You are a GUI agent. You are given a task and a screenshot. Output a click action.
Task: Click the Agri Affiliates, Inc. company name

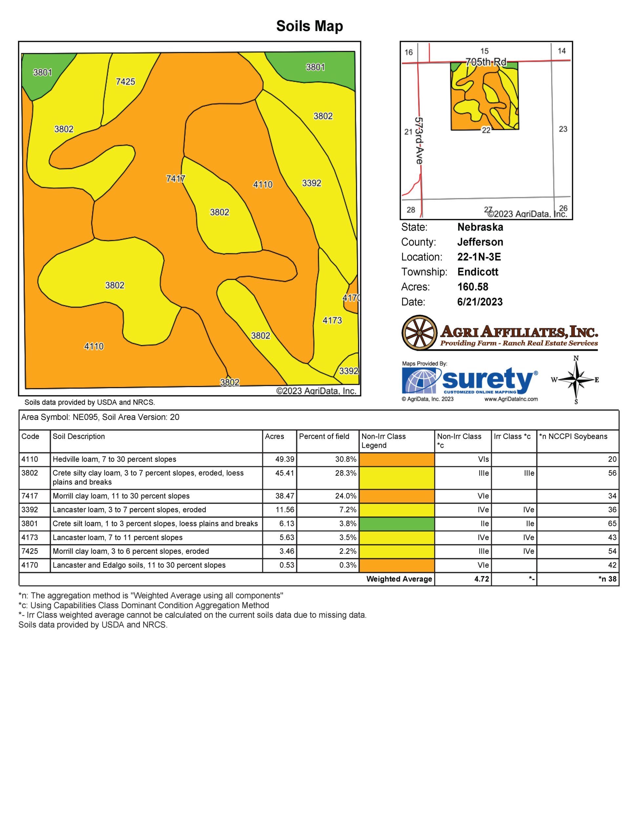(519, 332)
